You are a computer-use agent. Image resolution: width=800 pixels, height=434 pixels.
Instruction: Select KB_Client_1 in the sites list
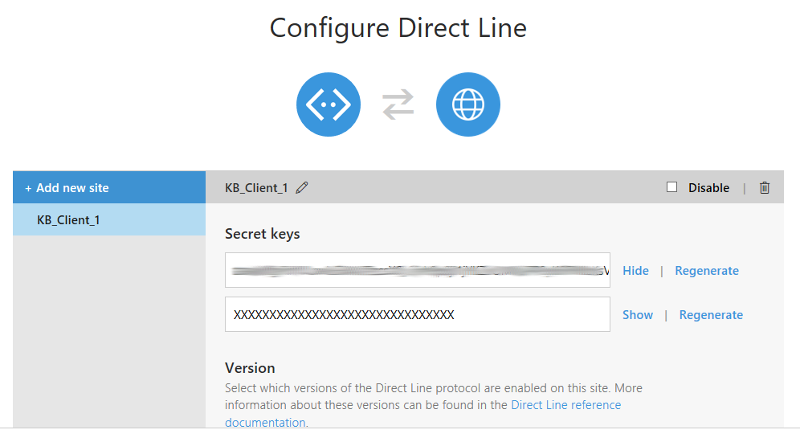(109, 219)
